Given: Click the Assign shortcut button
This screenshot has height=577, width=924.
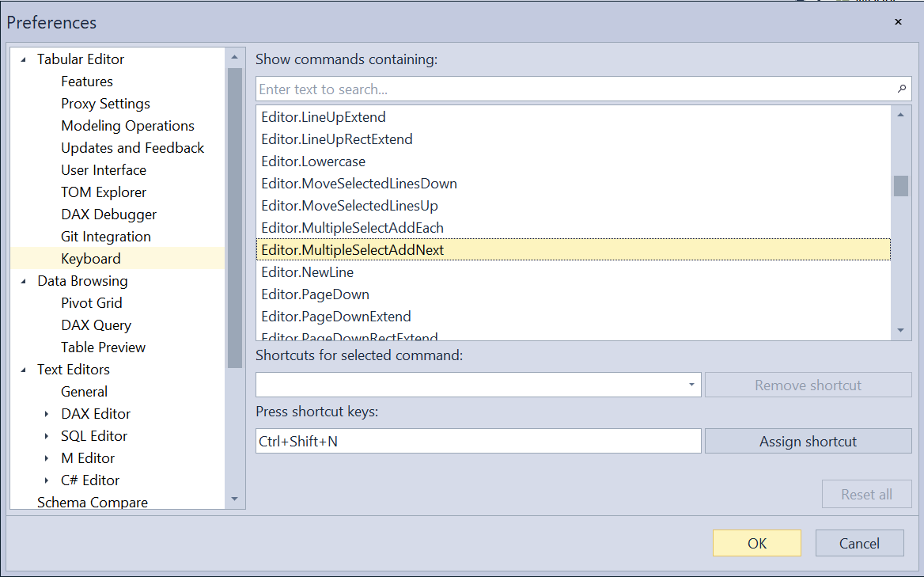Looking at the screenshot, I should pos(808,441).
